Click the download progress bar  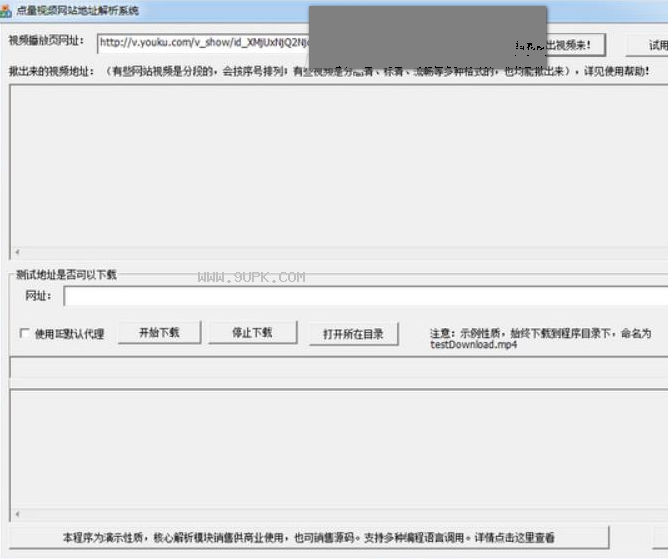(339, 367)
